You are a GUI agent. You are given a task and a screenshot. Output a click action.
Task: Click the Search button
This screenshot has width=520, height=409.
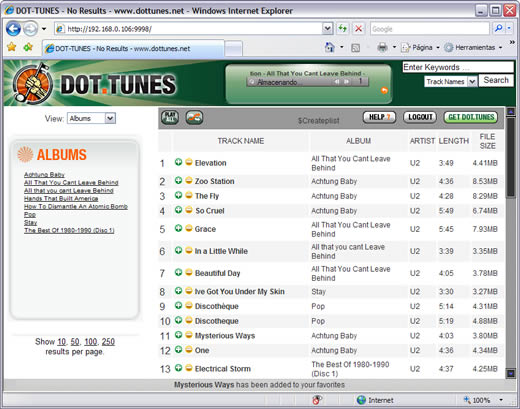[x=496, y=80]
